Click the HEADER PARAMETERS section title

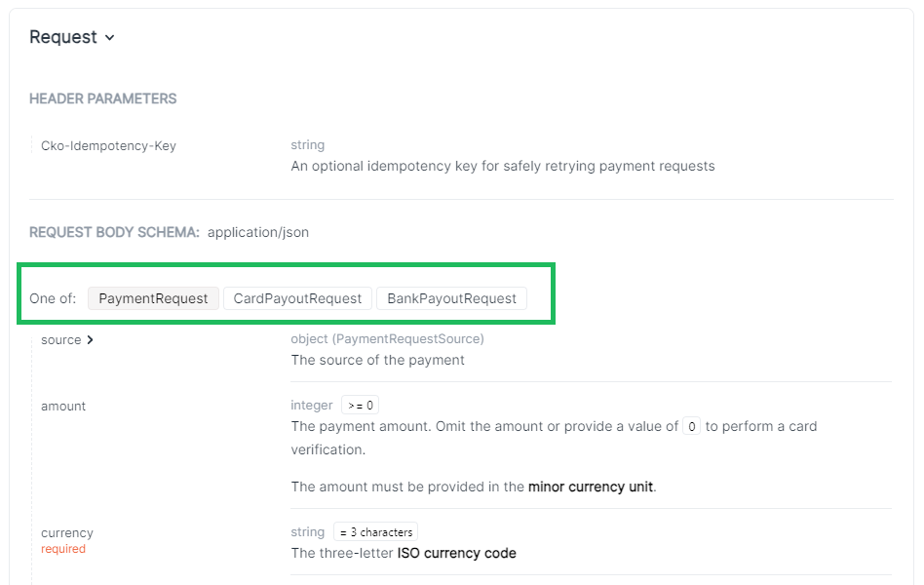click(x=102, y=98)
